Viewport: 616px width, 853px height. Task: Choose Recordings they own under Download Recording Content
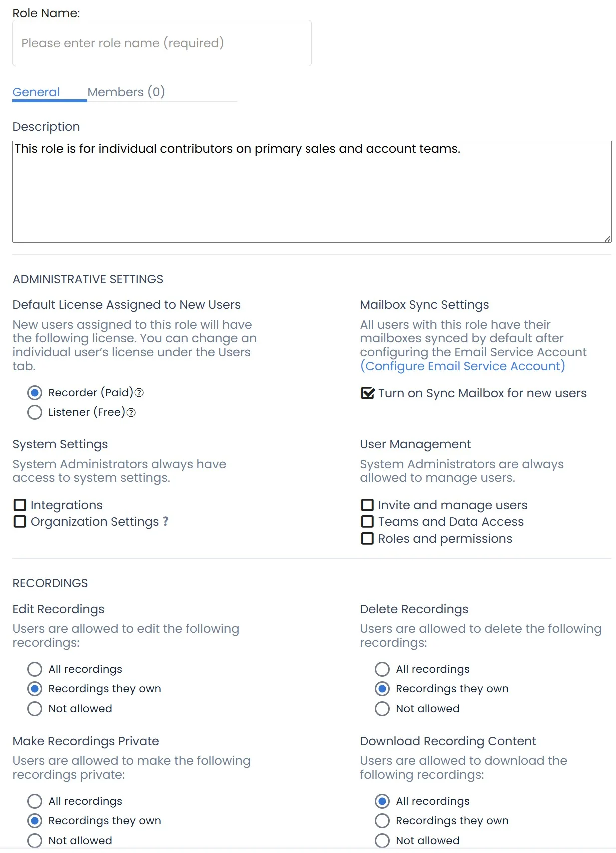tap(382, 821)
